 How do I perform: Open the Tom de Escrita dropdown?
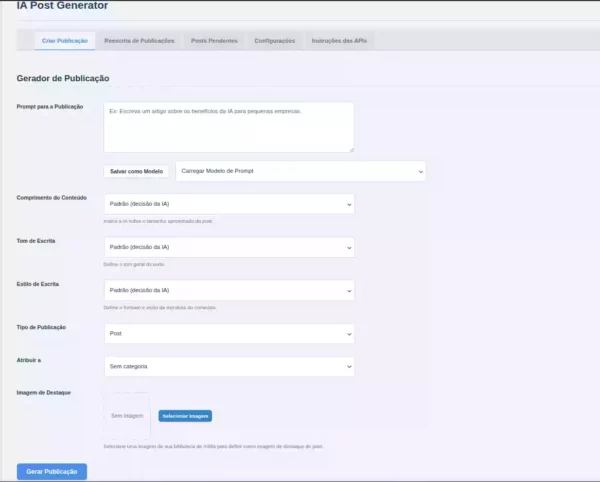pos(228,247)
